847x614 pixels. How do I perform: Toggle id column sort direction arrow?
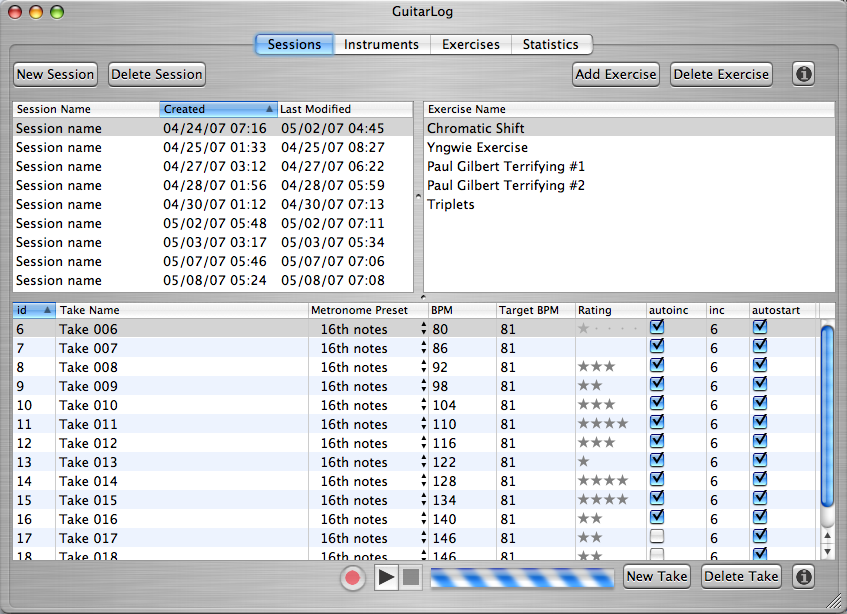pyautogui.click(x=48, y=310)
